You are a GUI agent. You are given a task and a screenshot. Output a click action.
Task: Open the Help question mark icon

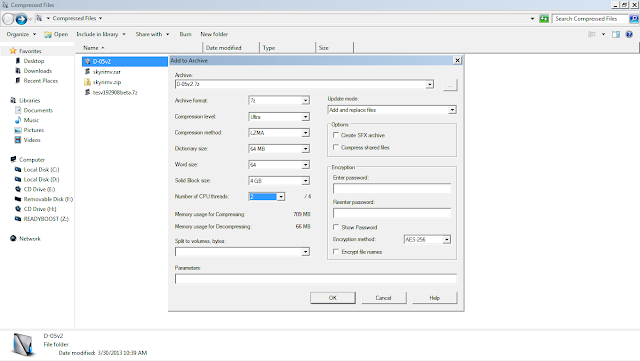629,34
